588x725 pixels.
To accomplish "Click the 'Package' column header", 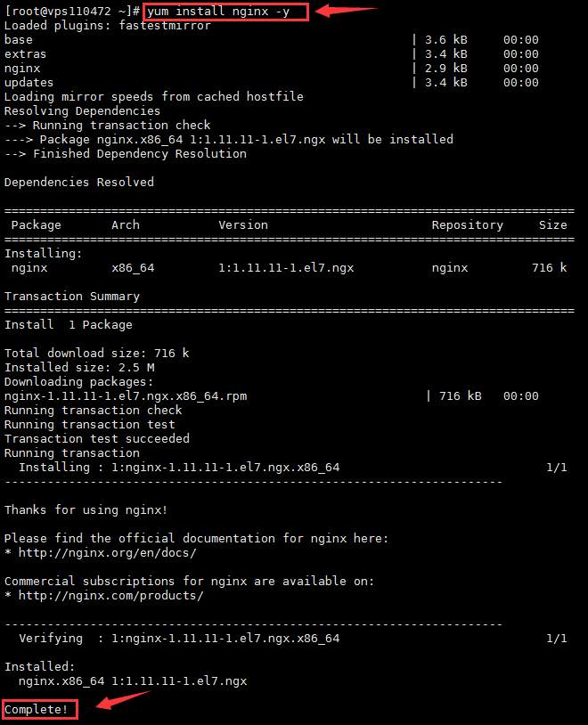I will (x=37, y=225).
